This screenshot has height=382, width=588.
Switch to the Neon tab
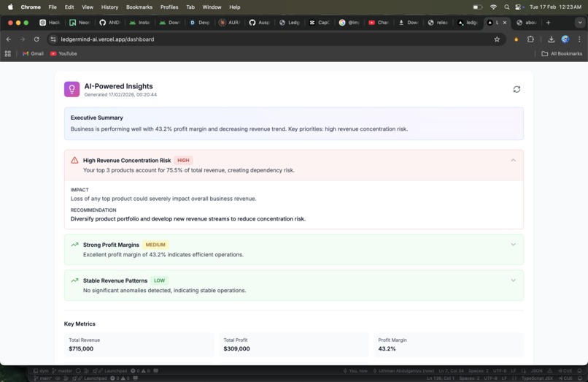pos(80,23)
